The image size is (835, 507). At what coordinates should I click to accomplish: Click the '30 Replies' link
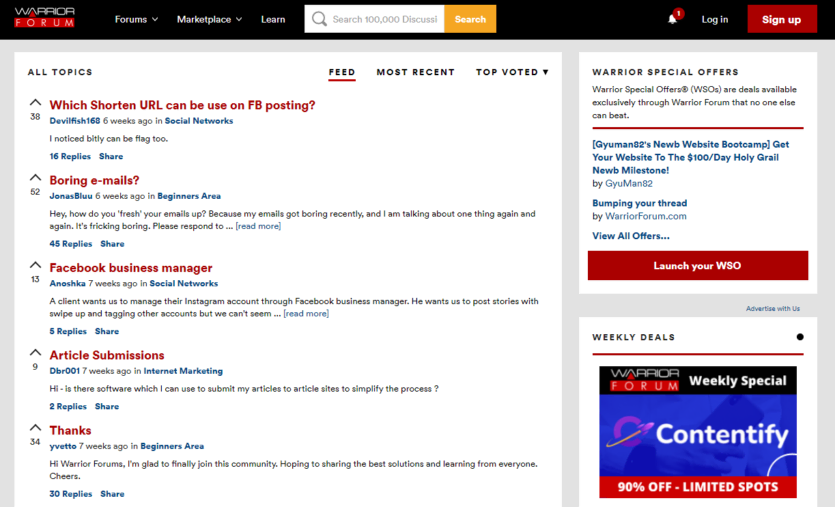tap(71, 494)
